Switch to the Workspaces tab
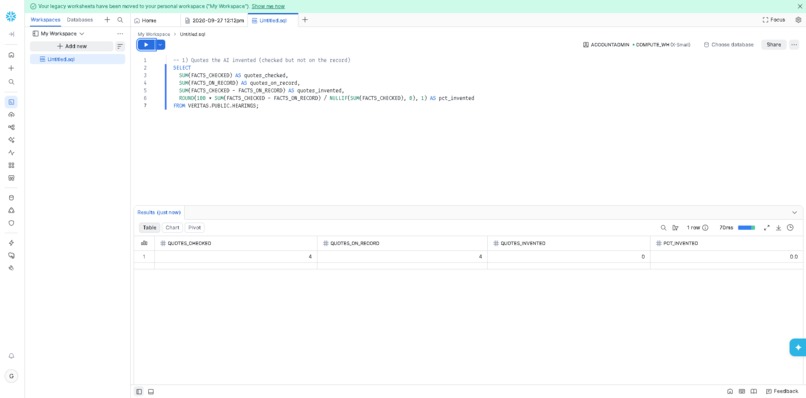Image resolution: width=806 pixels, height=398 pixels. [45, 20]
